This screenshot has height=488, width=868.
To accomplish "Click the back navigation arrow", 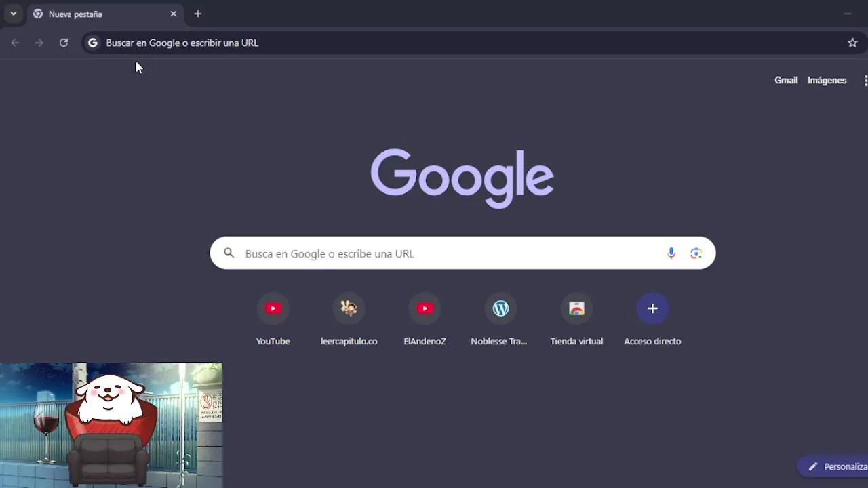I will pos(15,43).
